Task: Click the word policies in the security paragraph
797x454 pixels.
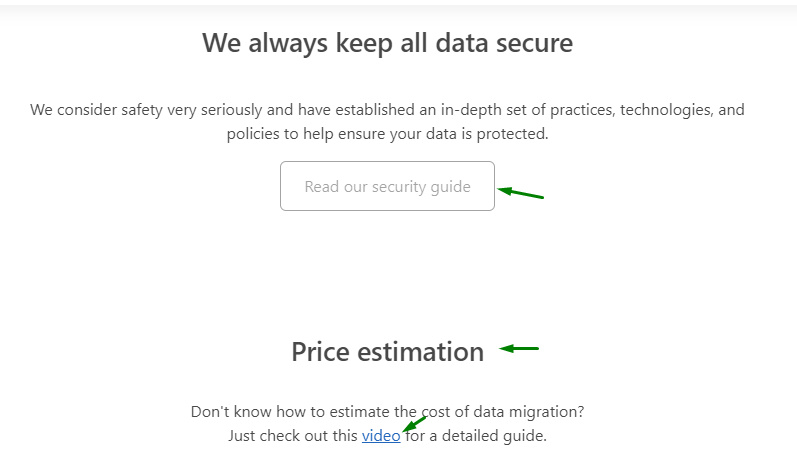Action: pyautogui.click(x=253, y=133)
